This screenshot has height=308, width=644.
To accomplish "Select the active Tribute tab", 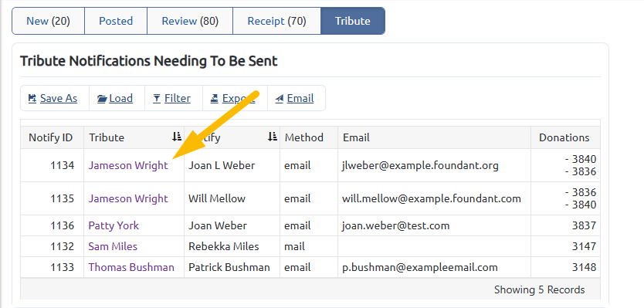I will click(353, 21).
